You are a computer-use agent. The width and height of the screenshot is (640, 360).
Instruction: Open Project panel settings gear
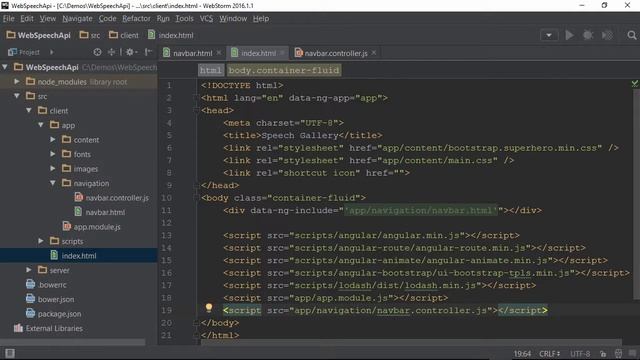pos(131,52)
